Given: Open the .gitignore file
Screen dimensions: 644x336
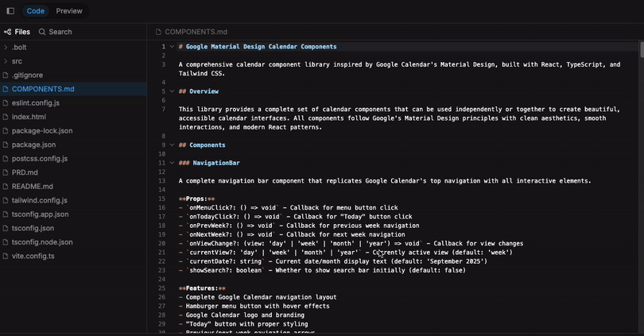Looking at the screenshot, I should pos(27,75).
